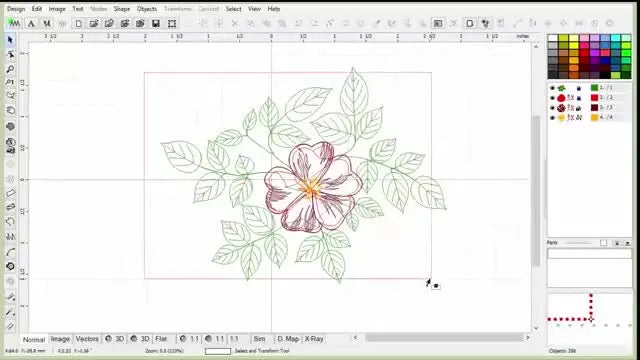This screenshot has width=640, height=360.
Task: Click the white color box in status bar
Action: pyautogui.click(x=218, y=351)
